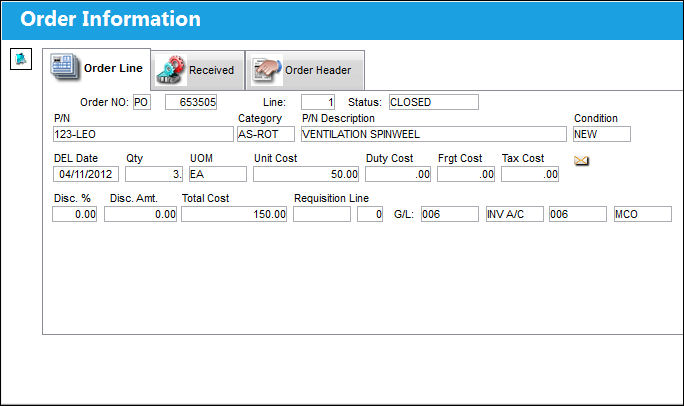
Task: Click the Disc. Amt. field
Action: point(140,214)
